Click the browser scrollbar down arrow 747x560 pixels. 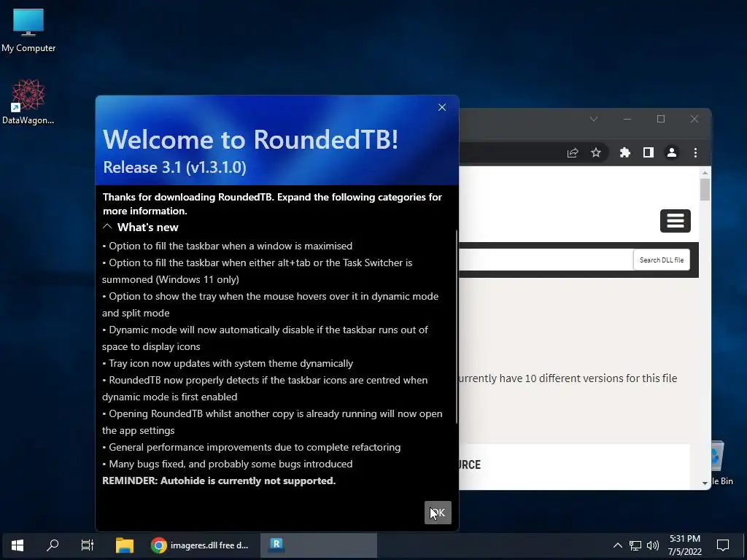[x=705, y=483]
